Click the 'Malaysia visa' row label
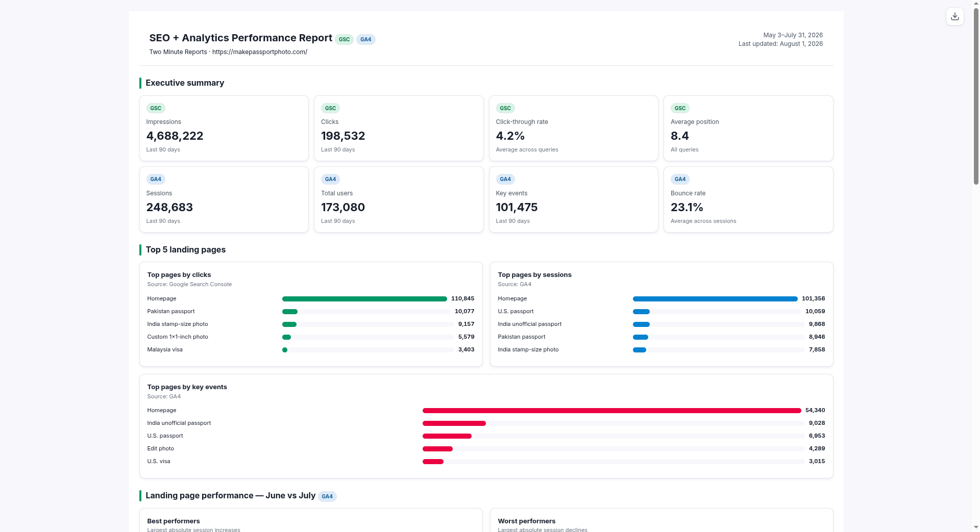This screenshot has height=532, width=980. point(165,350)
